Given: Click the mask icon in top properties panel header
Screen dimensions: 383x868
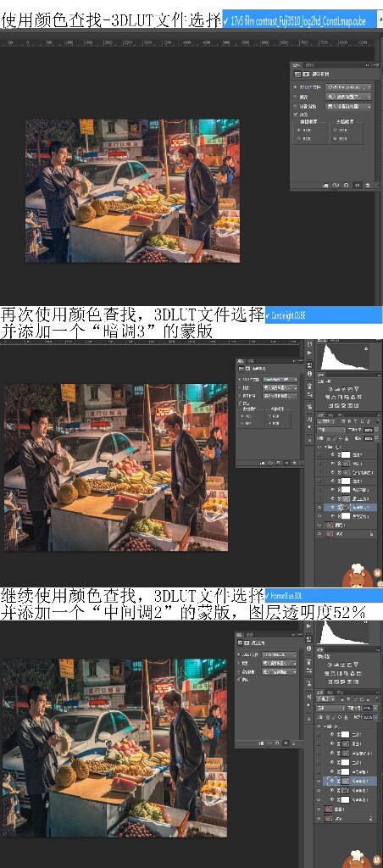Looking at the screenshot, I should pos(306,75).
